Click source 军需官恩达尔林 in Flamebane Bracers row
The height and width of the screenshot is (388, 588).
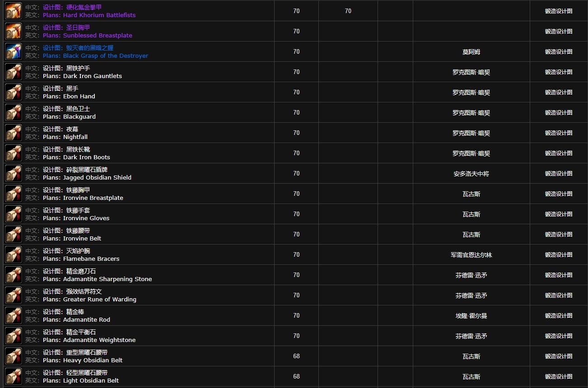471,255
